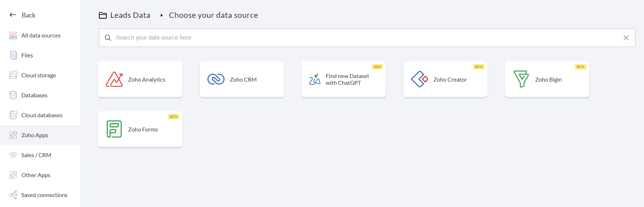Click the Zoho Bigin logo icon
Screen dimensions: 644x207
tap(521, 79)
